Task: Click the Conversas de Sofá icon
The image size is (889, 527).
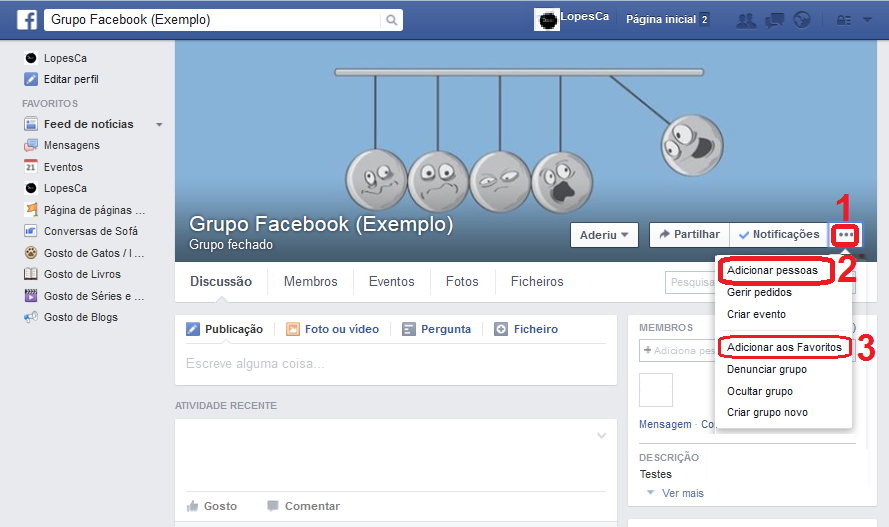Action: coord(31,231)
